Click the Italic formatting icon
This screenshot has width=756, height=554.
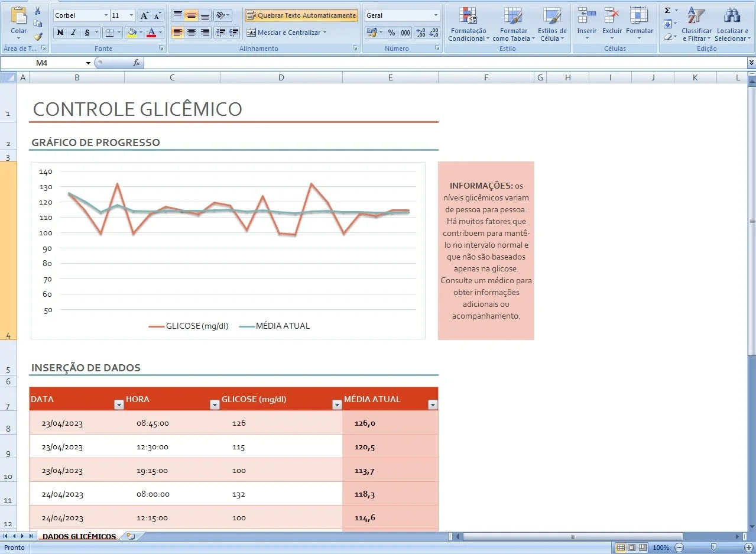[x=74, y=33]
